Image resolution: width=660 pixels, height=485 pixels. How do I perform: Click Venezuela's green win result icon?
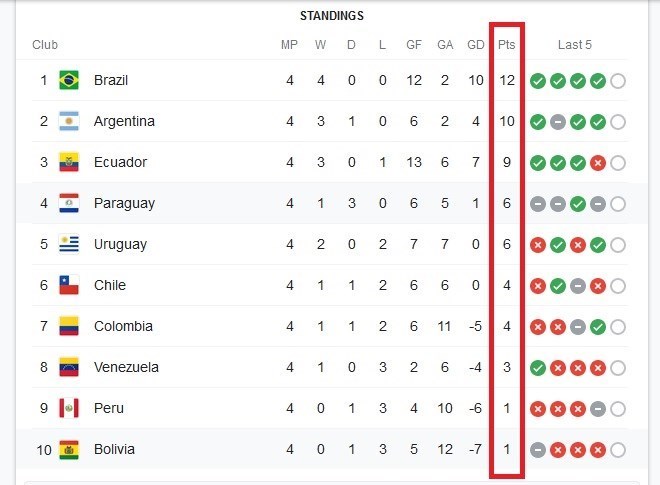(x=538, y=368)
